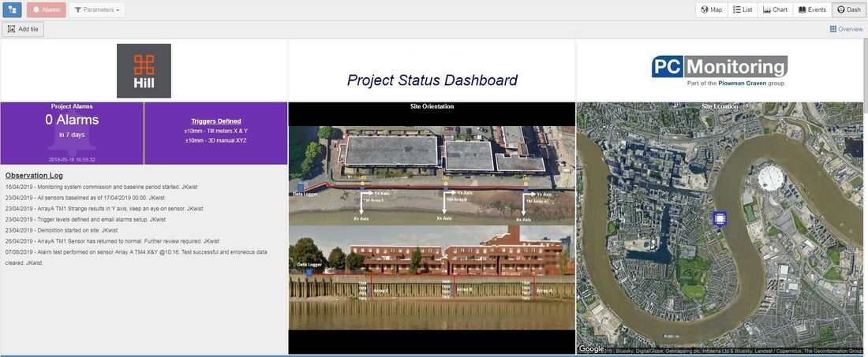Click the Array C label on river wall photo
Image resolution: width=868 pixels, height=357 pixels.
(x=381, y=289)
